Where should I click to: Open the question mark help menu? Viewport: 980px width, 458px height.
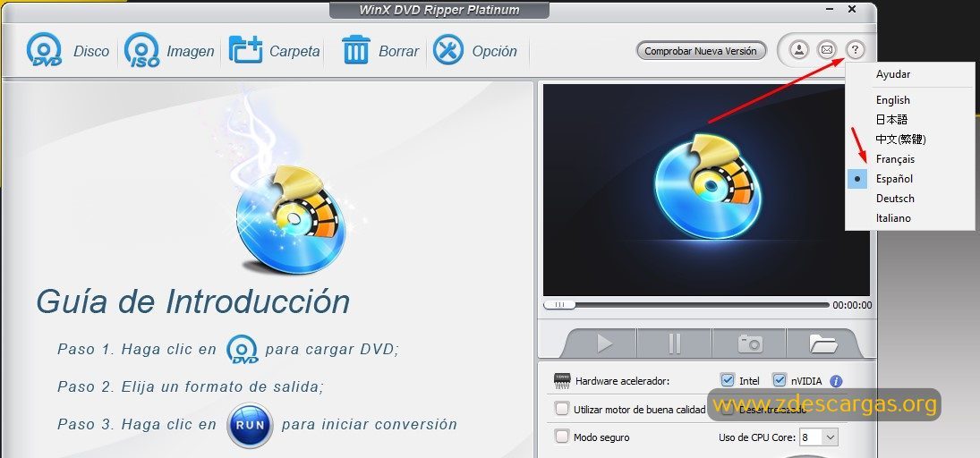pos(855,49)
